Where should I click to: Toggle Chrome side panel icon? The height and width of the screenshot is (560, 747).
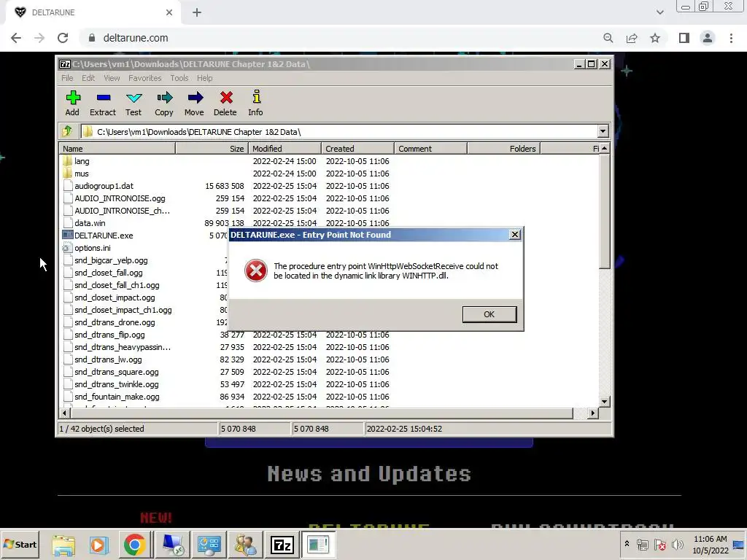(684, 38)
